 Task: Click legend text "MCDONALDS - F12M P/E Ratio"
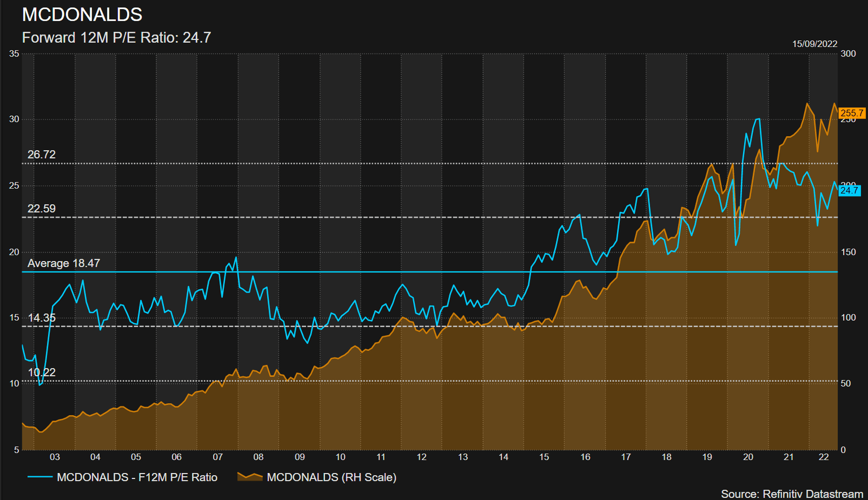tap(137, 477)
